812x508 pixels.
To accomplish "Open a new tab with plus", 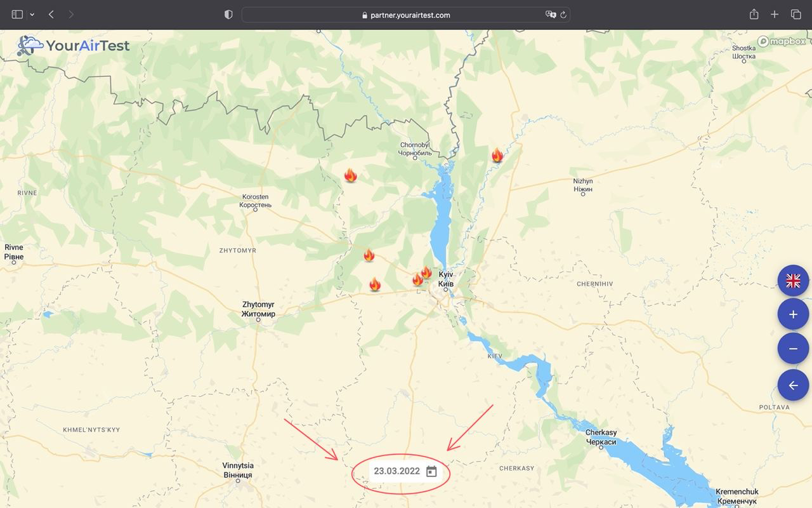I will pyautogui.click(x=775, y=15).
